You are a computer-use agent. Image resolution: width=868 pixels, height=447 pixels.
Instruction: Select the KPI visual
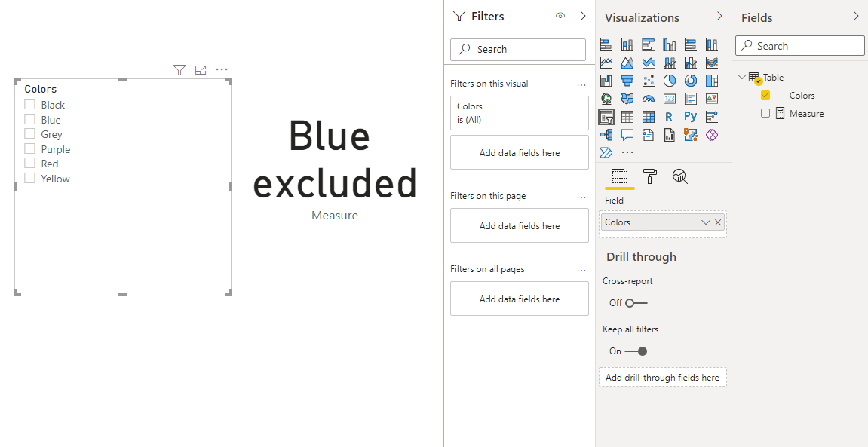point(712,99)
